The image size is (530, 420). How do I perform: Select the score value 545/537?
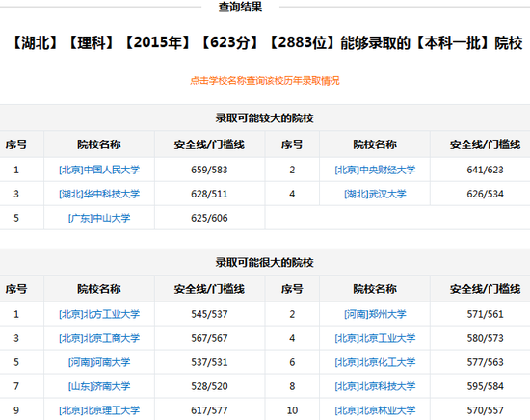coord(209,314)
